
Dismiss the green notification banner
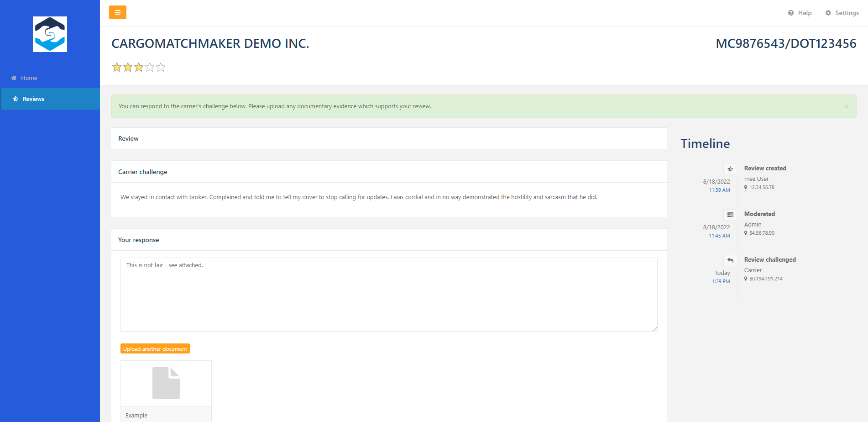point(846,106)
